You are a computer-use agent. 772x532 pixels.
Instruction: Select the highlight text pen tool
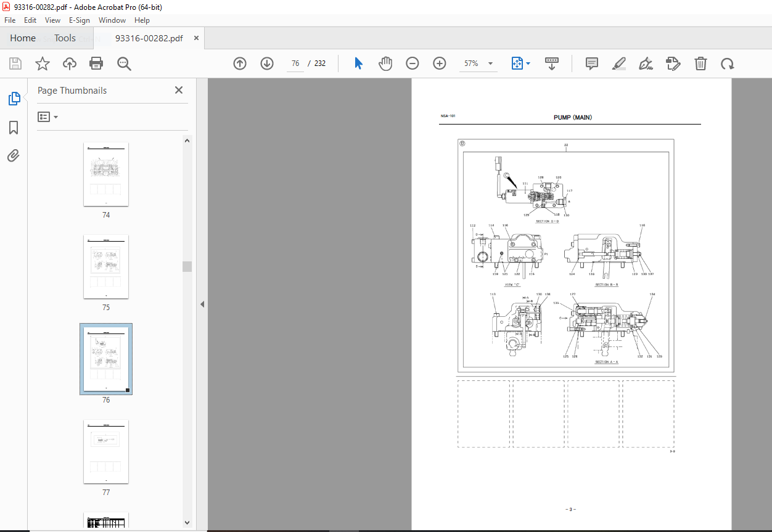pos(619,63)
